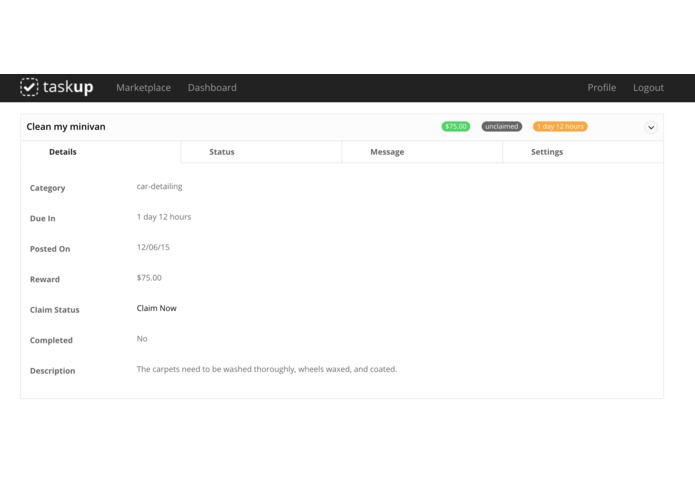695x494 pixels.
Task: Click the gray unclaimed badge
Action: 502,127
